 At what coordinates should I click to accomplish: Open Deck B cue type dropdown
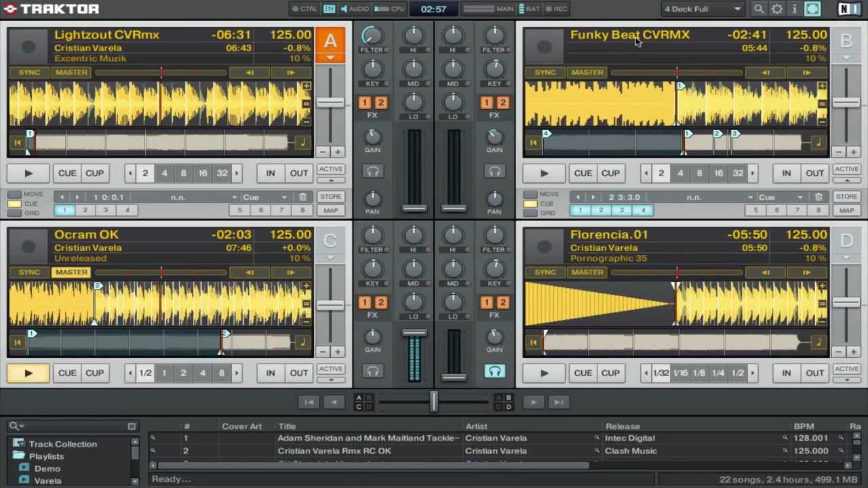(x=781, y=197)
